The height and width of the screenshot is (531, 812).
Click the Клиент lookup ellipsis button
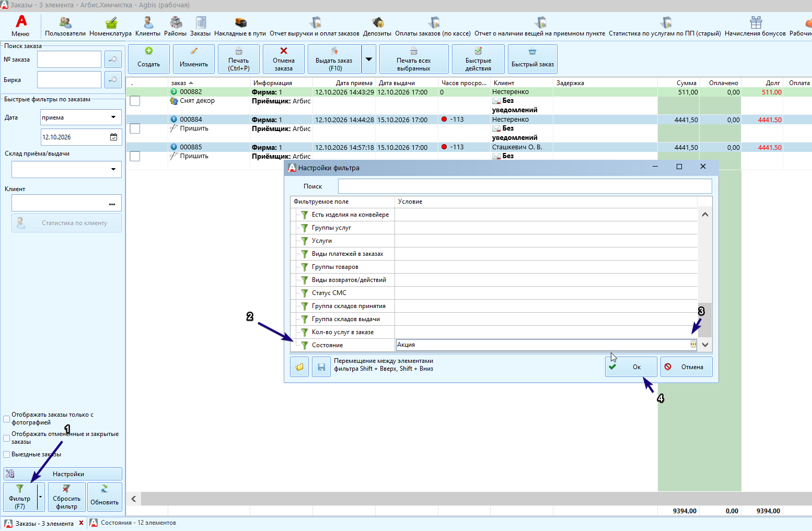[112, 203]
